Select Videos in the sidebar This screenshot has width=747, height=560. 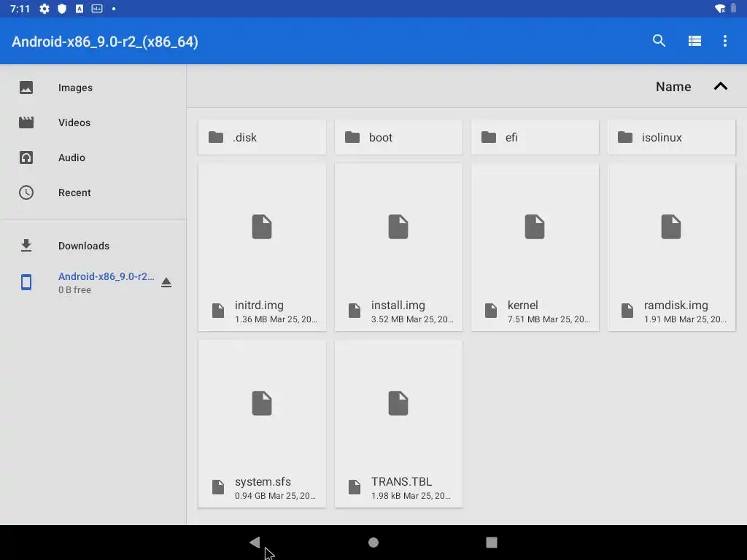93,122
